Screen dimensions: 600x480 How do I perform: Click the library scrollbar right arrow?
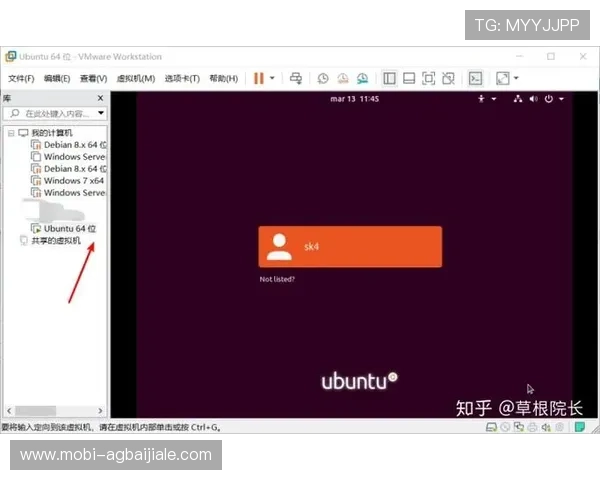[x=100, y=411]
